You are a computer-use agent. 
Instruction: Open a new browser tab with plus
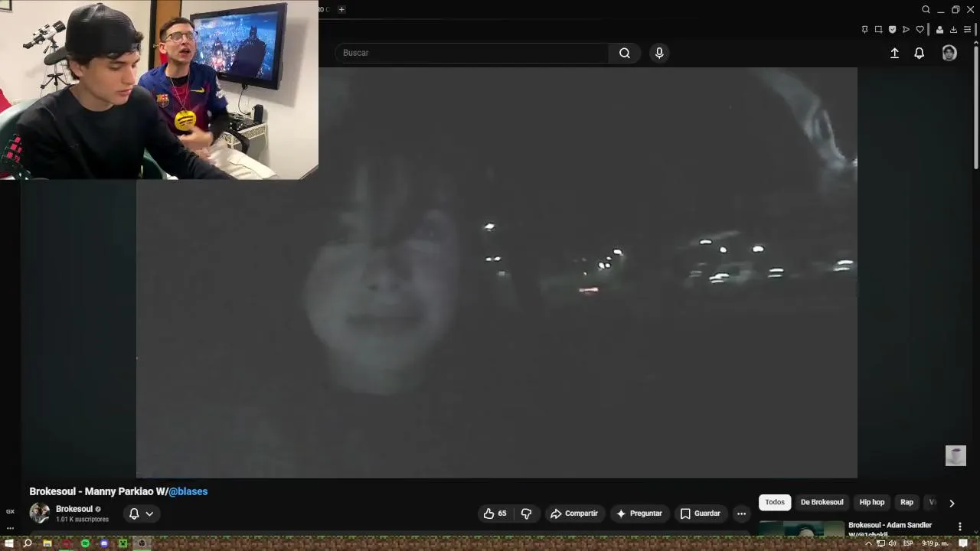(x=341, y=9)
